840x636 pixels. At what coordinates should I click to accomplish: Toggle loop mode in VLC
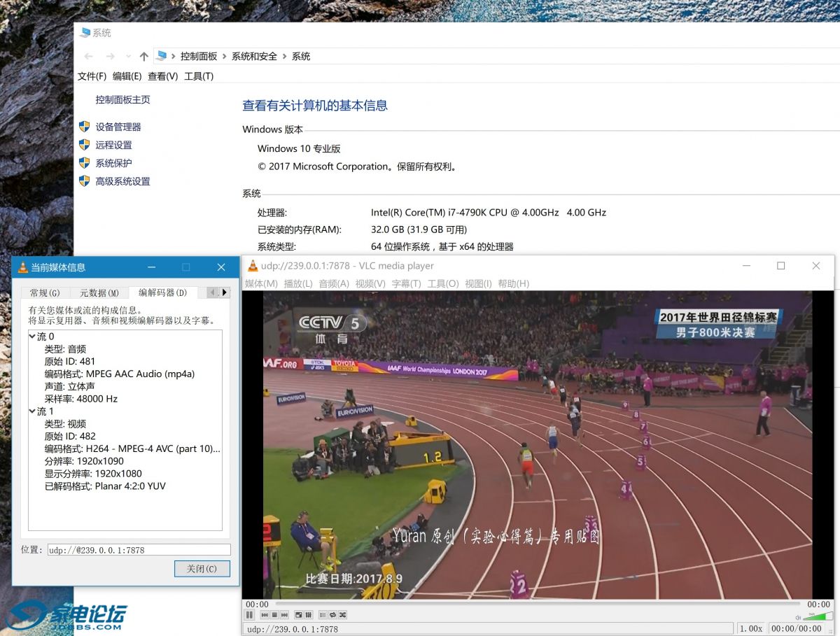[332, 615]
